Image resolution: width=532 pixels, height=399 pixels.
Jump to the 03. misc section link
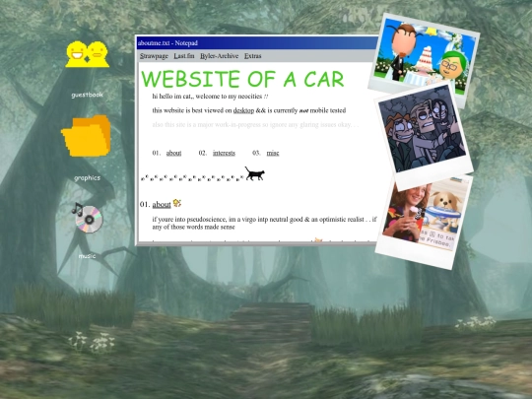[x=273, y=153]
